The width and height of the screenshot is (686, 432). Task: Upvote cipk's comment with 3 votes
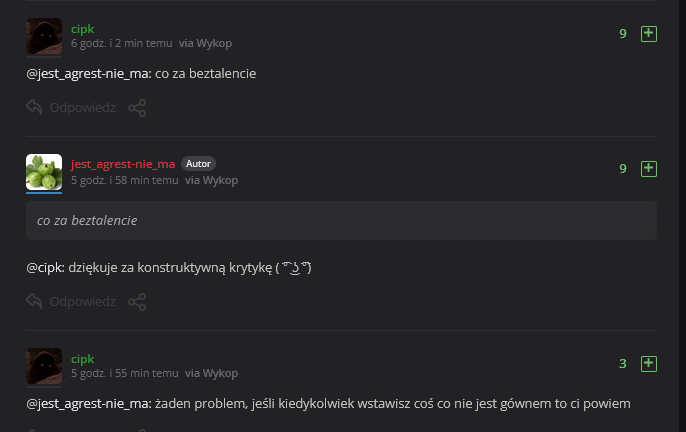click(x=648, y=363)
